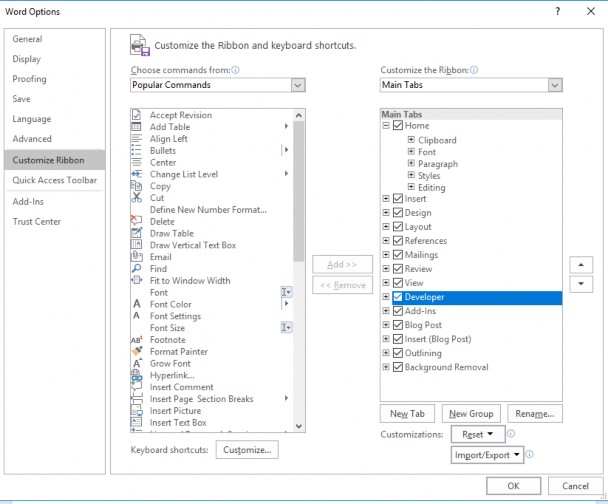Screen dimensions: 608x504
Task: Uncheck the Home tab checkbox
Action: point(398,125)
